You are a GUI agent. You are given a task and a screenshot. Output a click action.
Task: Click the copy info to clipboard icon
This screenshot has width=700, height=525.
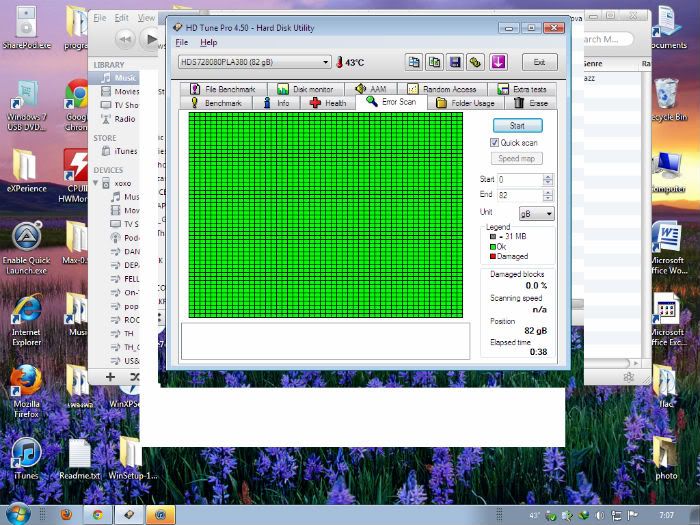pyautogui.click(x=413, y=62)
